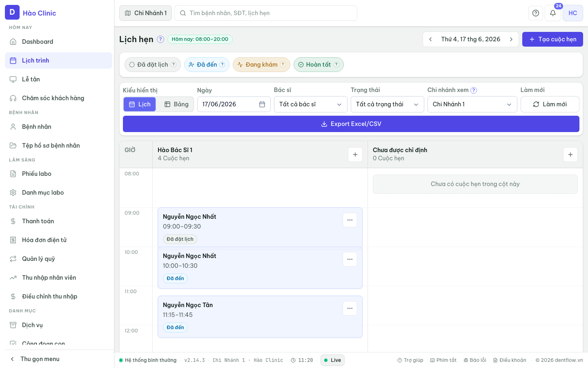Open Điều chỉnh thu nhập page
Viewport: 588px width, 368px height.
point(58,296)
